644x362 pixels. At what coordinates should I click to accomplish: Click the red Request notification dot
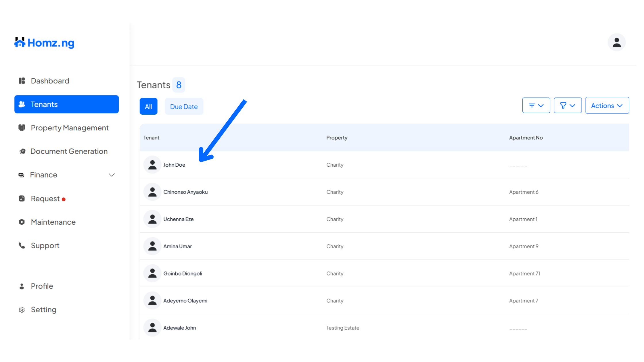64,199
